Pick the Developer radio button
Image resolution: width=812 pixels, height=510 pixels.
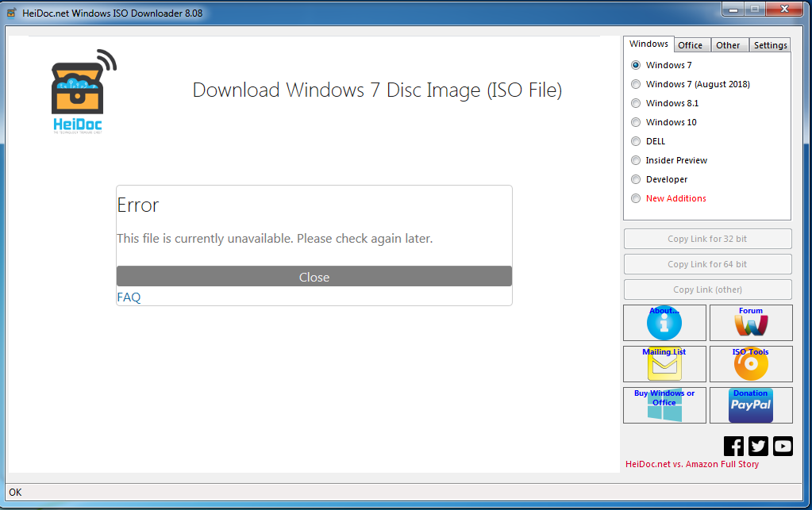click(636, 179)
